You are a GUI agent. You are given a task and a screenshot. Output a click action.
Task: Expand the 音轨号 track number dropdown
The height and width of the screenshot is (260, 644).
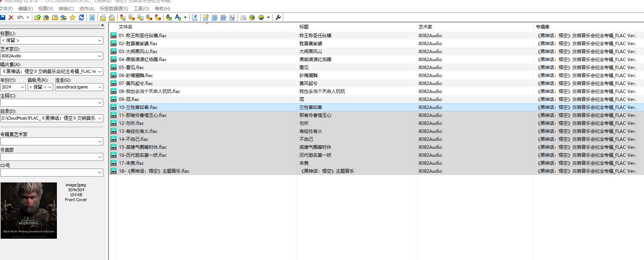point(49,87)
